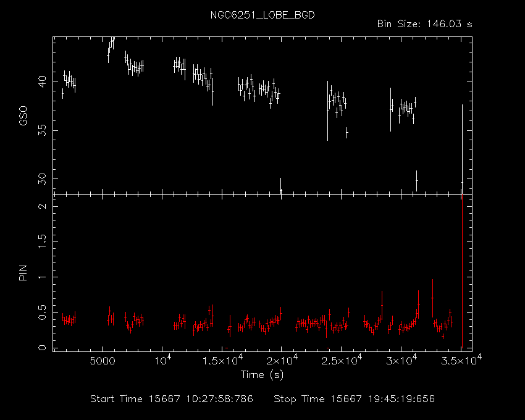
Task: Click the Stop Time 15667 19:45:19:656 text
Action: 355,399
